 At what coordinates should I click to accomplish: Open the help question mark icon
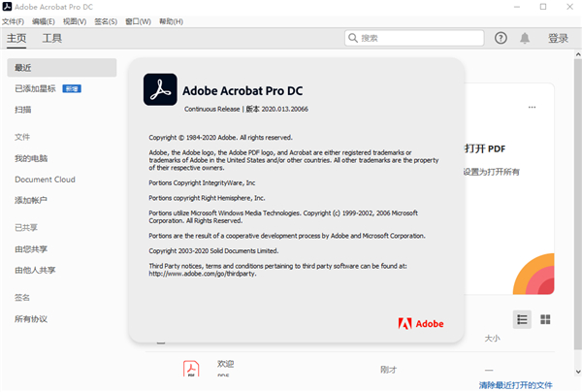pos(501,38)
